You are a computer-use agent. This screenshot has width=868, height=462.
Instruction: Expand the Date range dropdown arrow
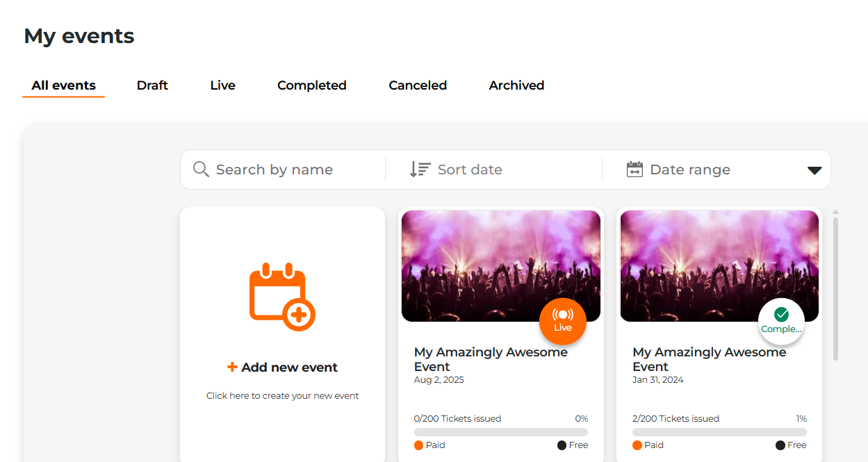(814, 169)
